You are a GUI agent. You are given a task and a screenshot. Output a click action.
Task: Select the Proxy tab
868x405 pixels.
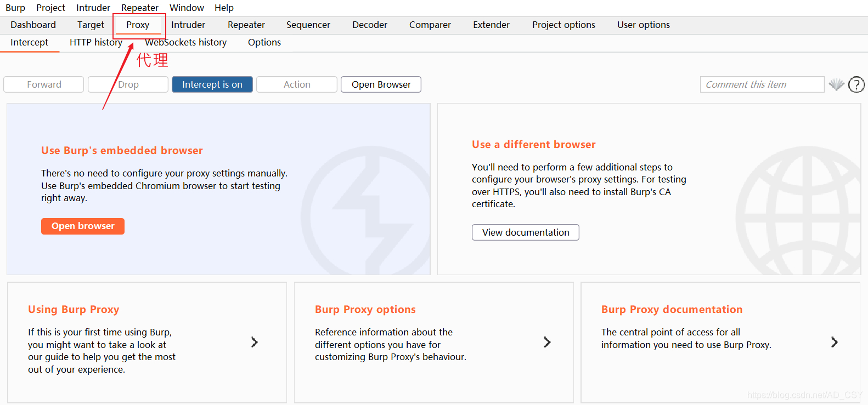click(138, 25)
